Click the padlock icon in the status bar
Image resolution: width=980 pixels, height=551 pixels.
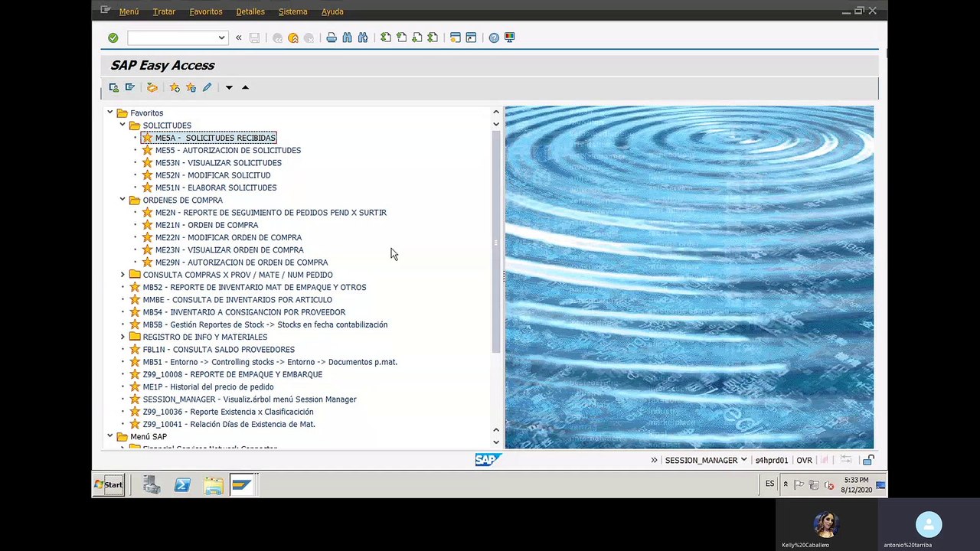click(868, 460)
